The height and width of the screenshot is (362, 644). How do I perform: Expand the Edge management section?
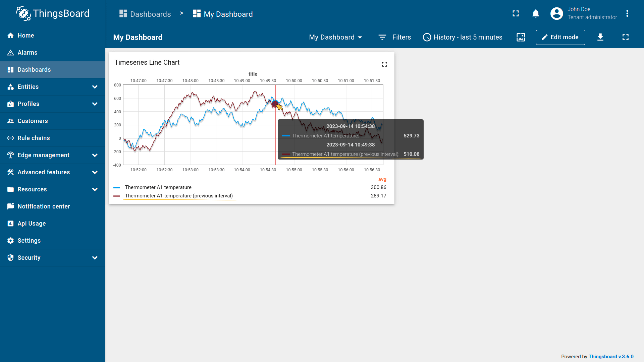pyautogui.click(x=95, y=155)
